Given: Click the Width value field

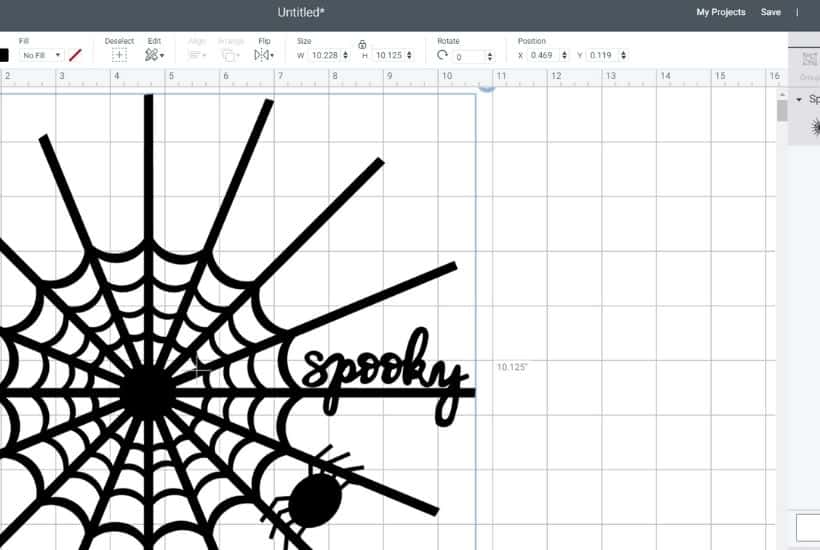Looking at the screenshot, I should tap(325, 55).
